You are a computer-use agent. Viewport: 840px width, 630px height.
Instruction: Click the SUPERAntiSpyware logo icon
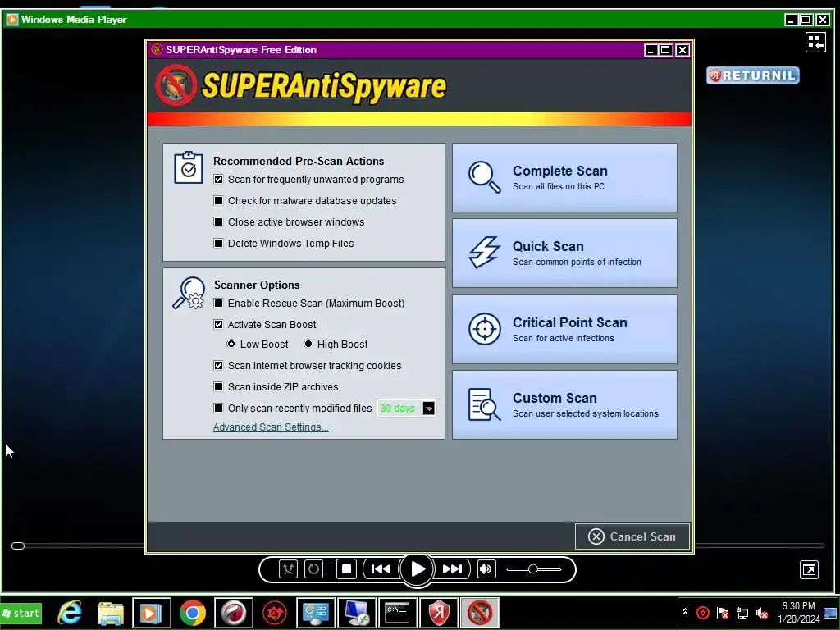[176, 84]
